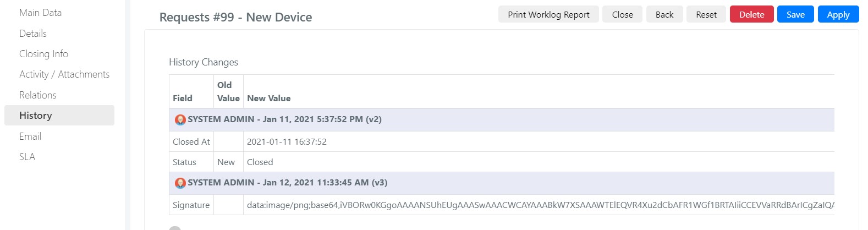Click Print Worklog Report button
The height and width of the screenshot is (230, 868).
[x=548, y=14]
